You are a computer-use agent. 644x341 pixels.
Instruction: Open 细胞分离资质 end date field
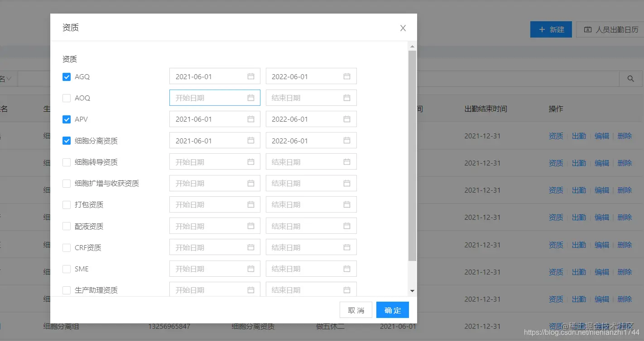pyautogui.click(x=311, y=140)
